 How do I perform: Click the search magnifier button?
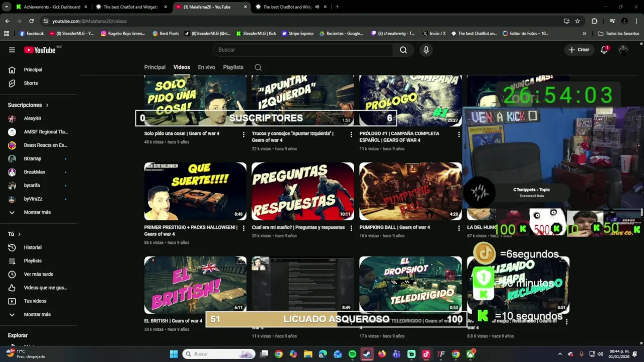click(403, 50)
